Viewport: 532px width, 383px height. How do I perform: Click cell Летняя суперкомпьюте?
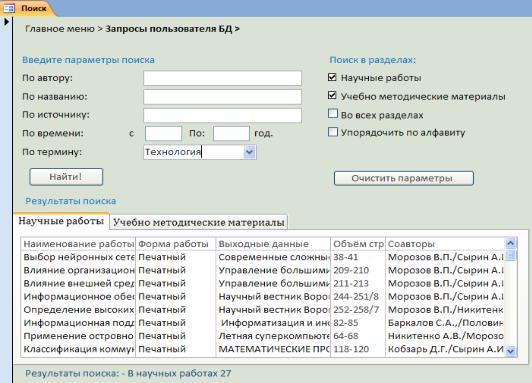coord(274,336)
